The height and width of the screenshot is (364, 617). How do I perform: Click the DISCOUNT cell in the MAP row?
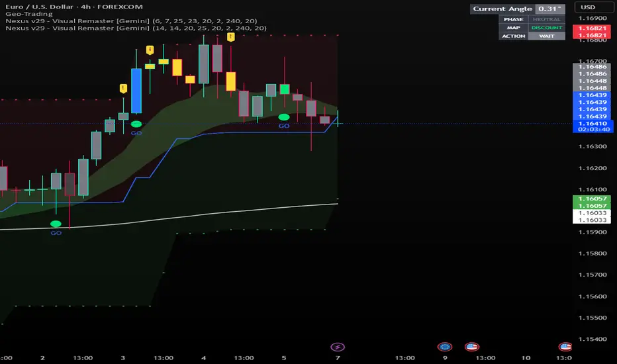coord(547,28)
